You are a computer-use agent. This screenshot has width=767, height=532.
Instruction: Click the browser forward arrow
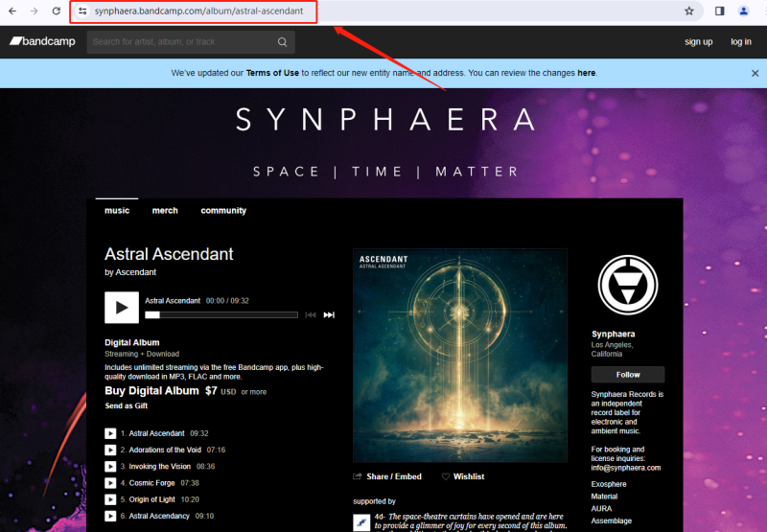[35, 11]
